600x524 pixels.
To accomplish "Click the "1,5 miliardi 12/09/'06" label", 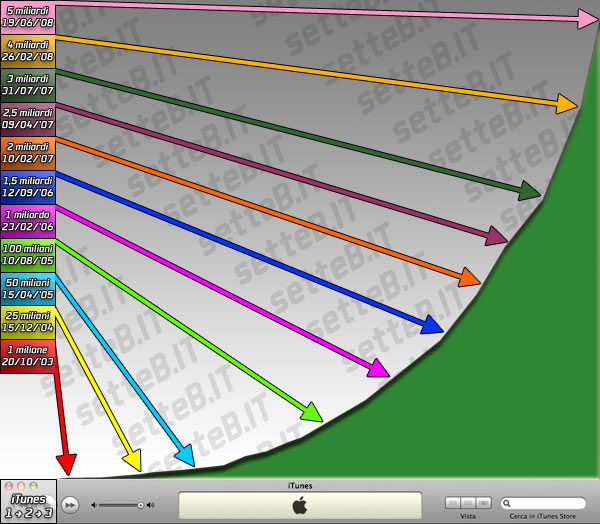I will 28,187.
